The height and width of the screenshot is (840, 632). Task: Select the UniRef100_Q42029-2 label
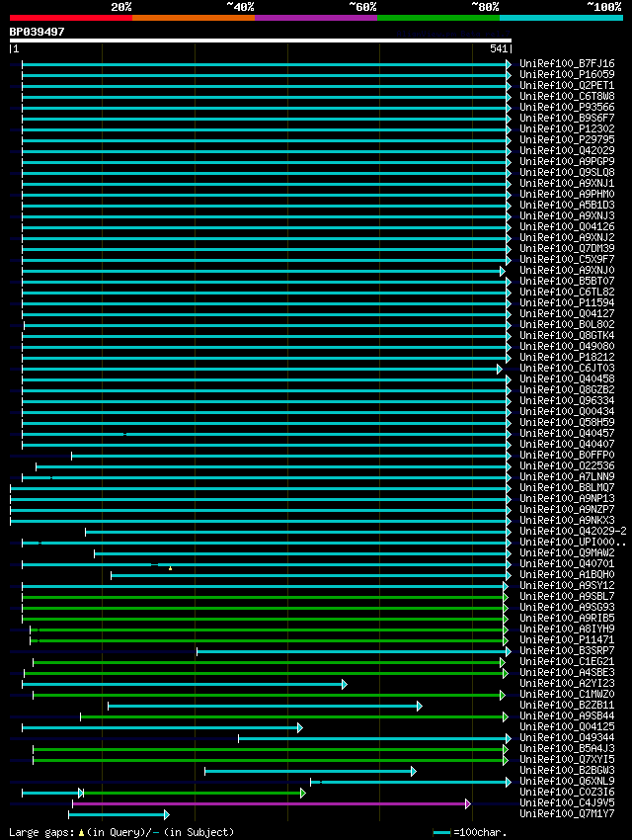573,531
